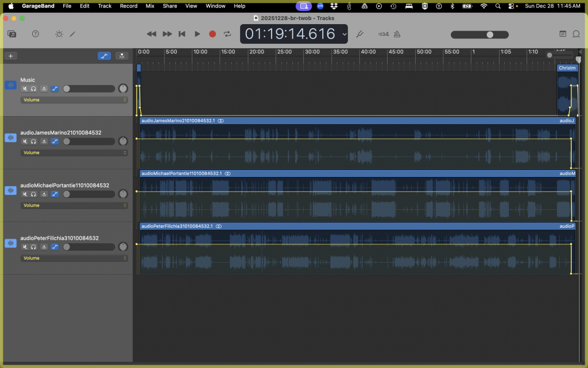Add a new track with plus button
The height and width of the screenshot is (368, 588).
10,56
